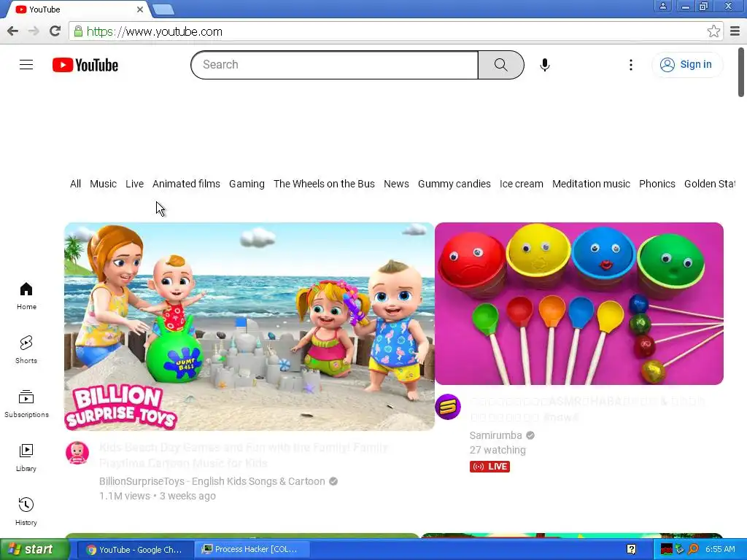
Task: Open the YouTube hamburger guide menu
Action: pyautogui.click(x=26, y=65)
